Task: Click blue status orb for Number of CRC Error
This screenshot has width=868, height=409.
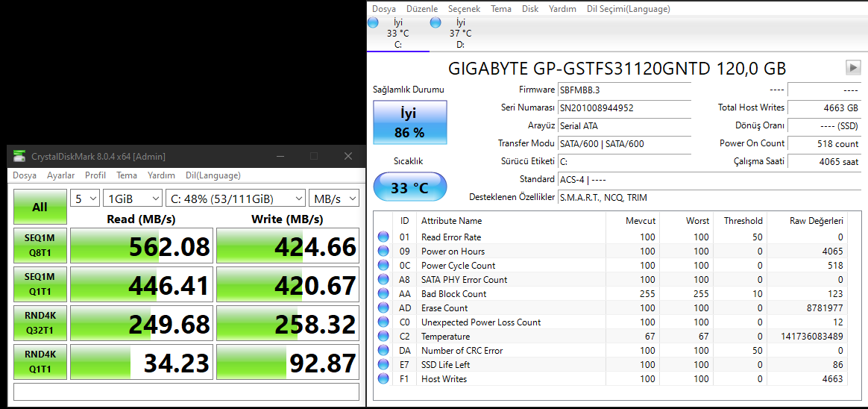Action: [x=383, y=351]
